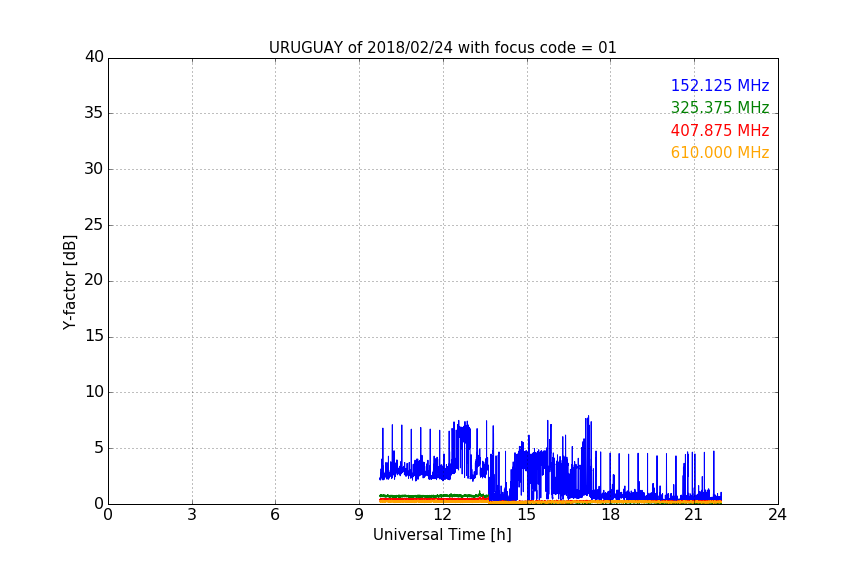Click the y-axis tick value '25'
Image resolution: width=864 pixels, height=576 pixels.
pos(94,224)
